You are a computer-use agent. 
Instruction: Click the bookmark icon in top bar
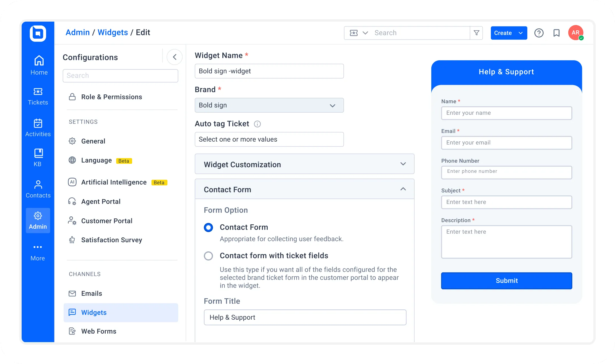tap(557, 33)
